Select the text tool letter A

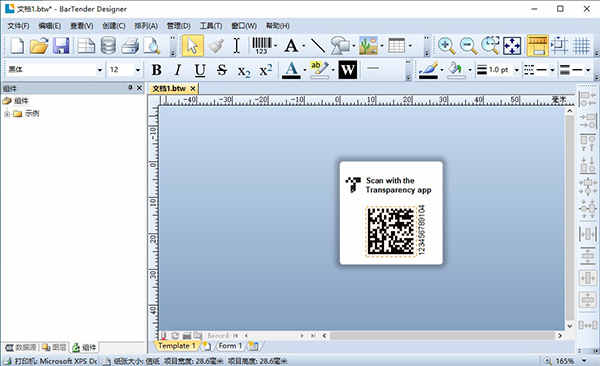(291, 46)
